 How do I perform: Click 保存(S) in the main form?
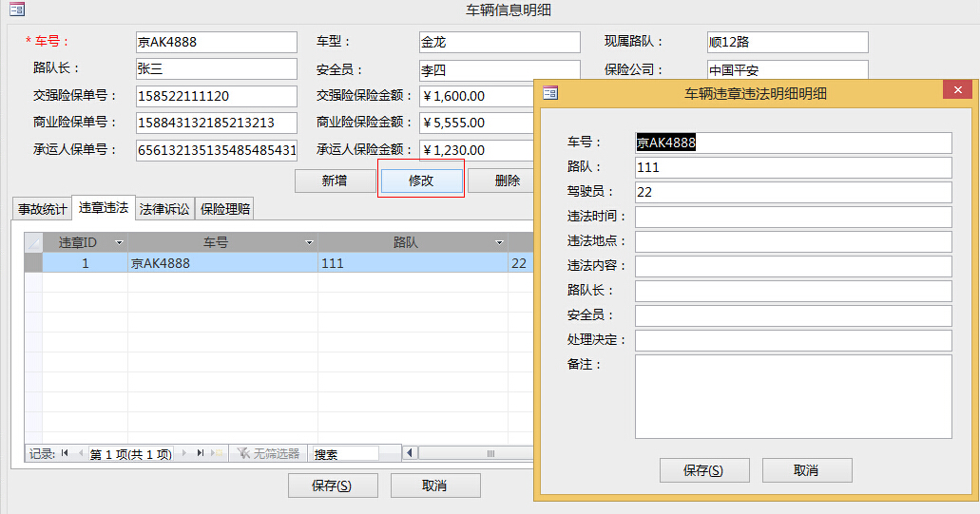[333, 485]
